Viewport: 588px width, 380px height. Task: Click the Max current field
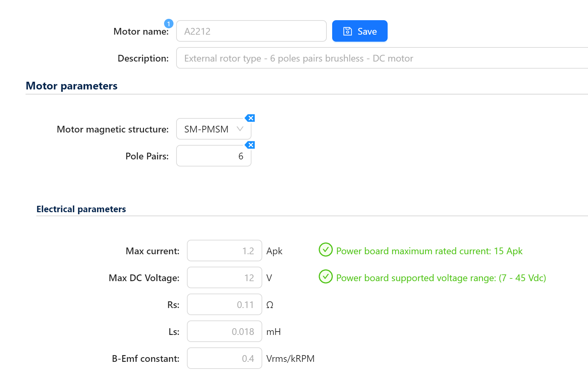pyautogui.click(x=224, y=251)
